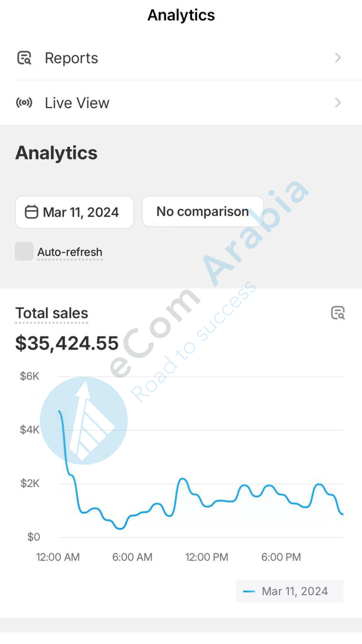The height and width of the screenshot is (644, 362).
Task: Click the 12:00 PM axis label
Action: [207, 557]
